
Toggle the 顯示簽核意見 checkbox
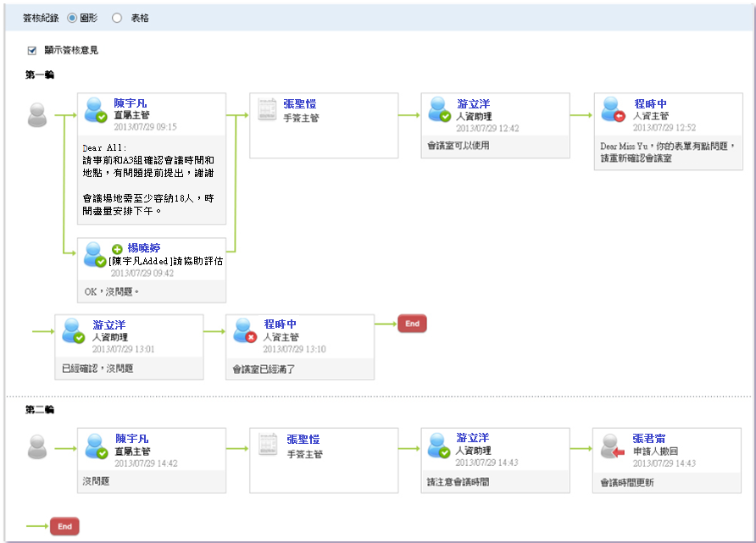32,50
